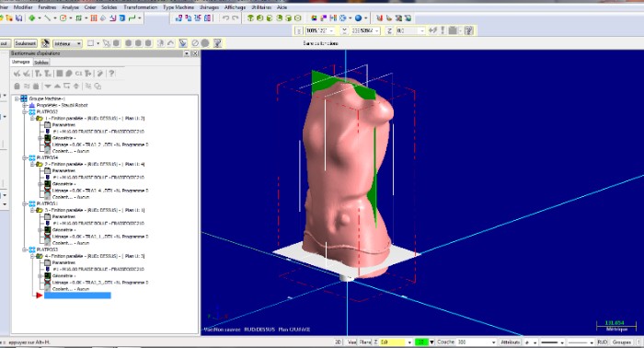The image size is (644, 348).
Task: Click the Groupes button in status bar
Action: click(621, 342)
